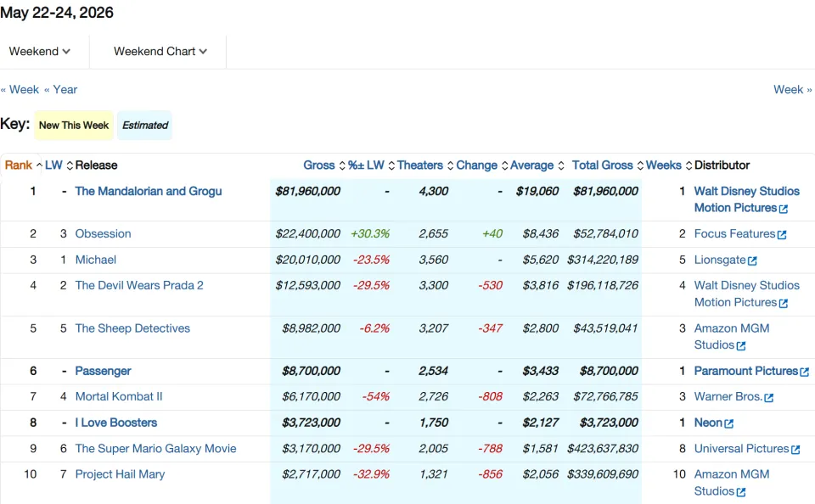815x504 pixels.
Task: Open the Weekend dropdown
Action: (40, 52)
